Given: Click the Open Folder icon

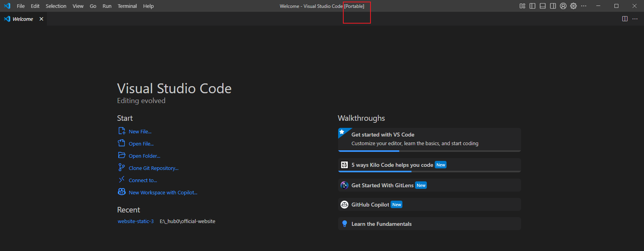Looking at the screenshot, I should point(122,155).
